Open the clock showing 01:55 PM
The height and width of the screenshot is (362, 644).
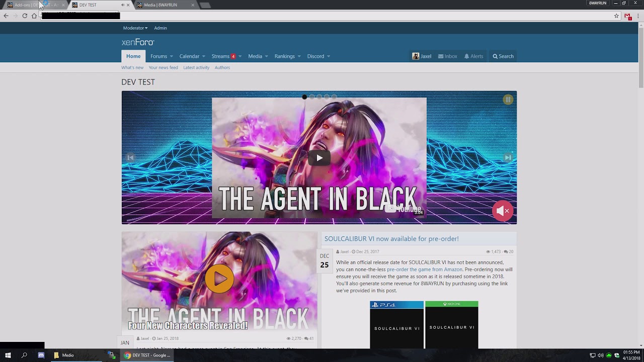tap(631, 355)
